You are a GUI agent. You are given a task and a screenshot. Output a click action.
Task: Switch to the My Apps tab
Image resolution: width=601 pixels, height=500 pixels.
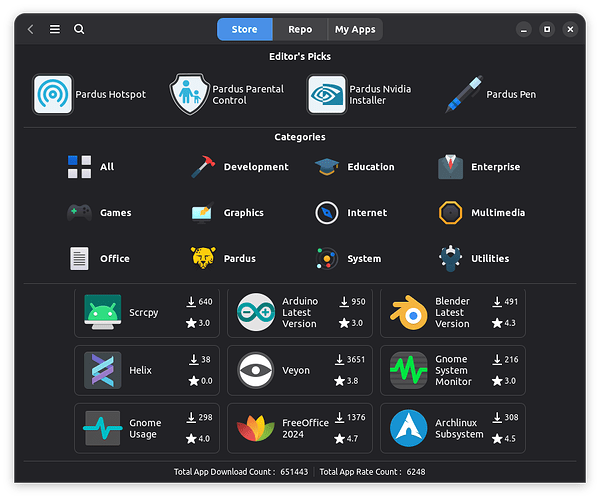355,30
